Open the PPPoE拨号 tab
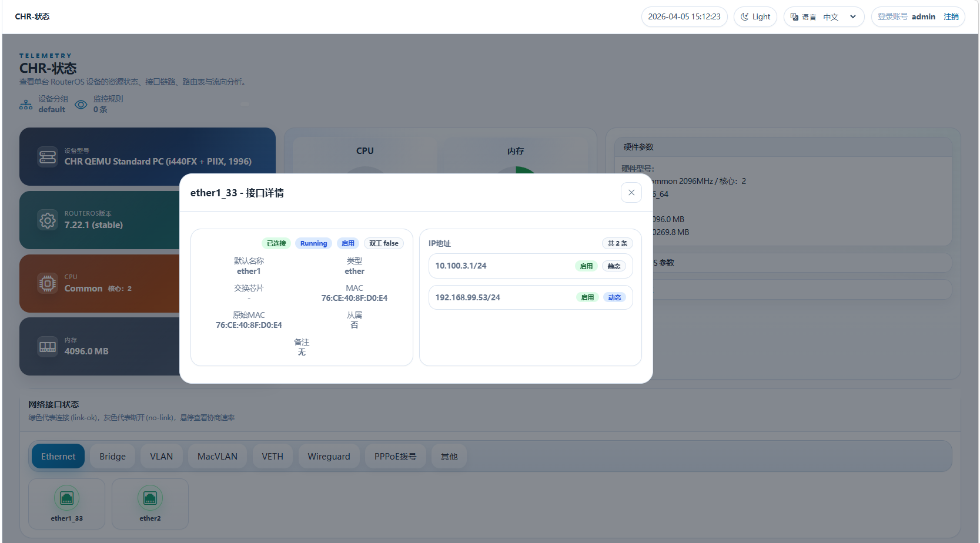Screen dimensions: 980x543 395,457
